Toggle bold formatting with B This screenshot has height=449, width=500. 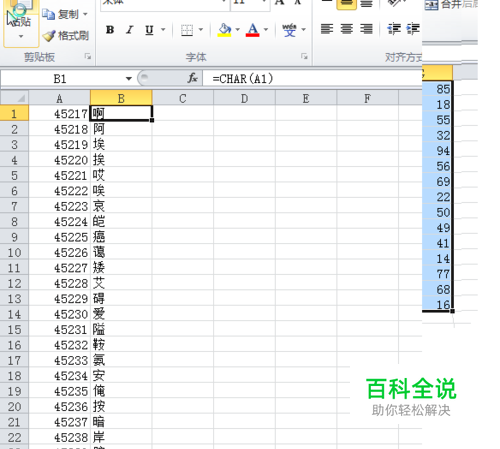110,30
